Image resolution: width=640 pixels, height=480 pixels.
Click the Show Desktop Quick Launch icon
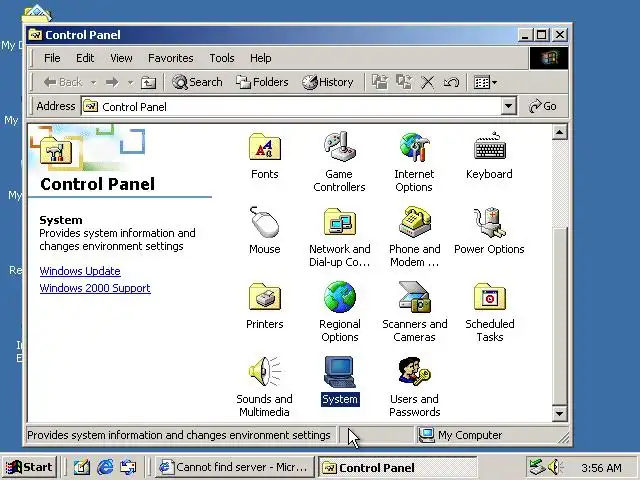pyautogui.click(x=82, y=467)
